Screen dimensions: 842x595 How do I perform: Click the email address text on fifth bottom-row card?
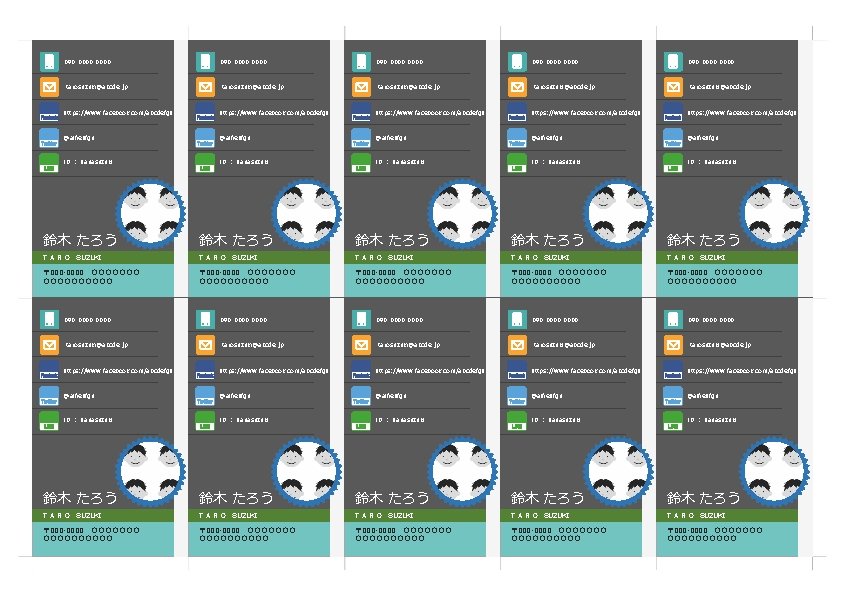pyautogui.click(x=720, y=345)
